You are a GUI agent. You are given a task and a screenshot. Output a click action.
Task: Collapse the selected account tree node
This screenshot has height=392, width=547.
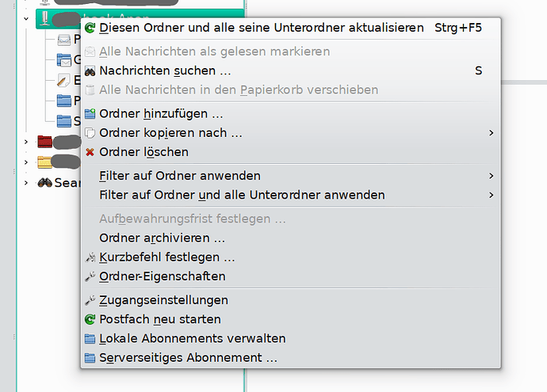pos(26,17)
